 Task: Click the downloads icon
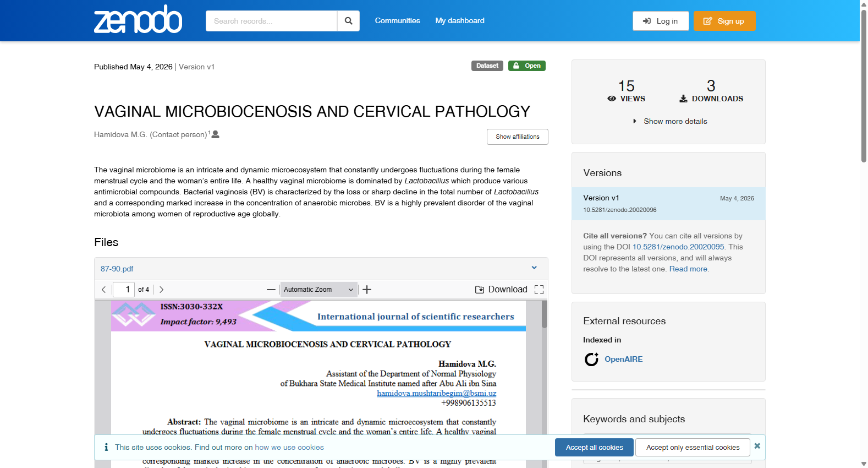coord(683,99)
